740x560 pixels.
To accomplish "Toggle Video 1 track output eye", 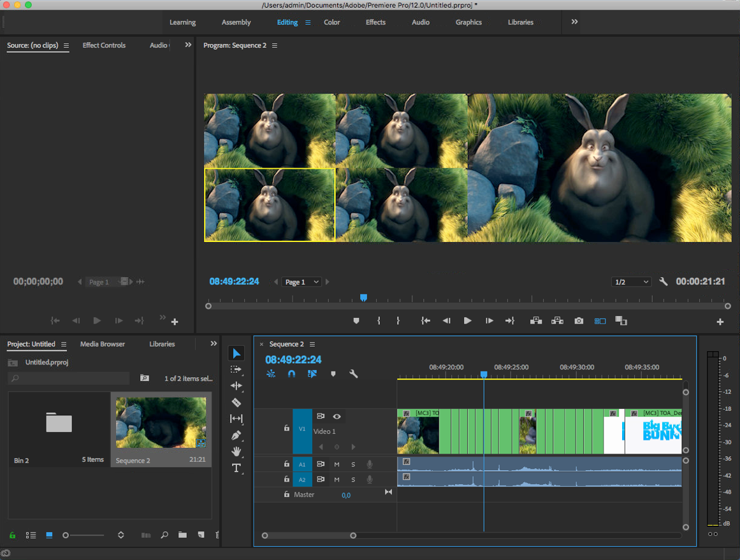I will click(337, 416).
